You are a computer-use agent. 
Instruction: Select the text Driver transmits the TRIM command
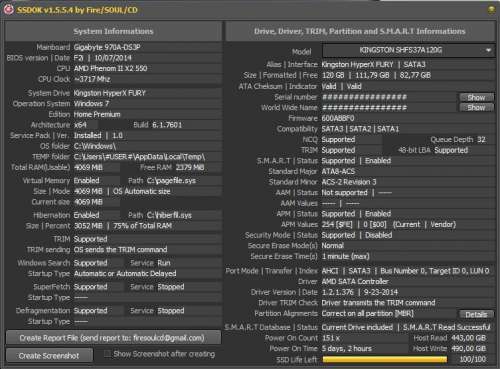(x=378, y=303)
